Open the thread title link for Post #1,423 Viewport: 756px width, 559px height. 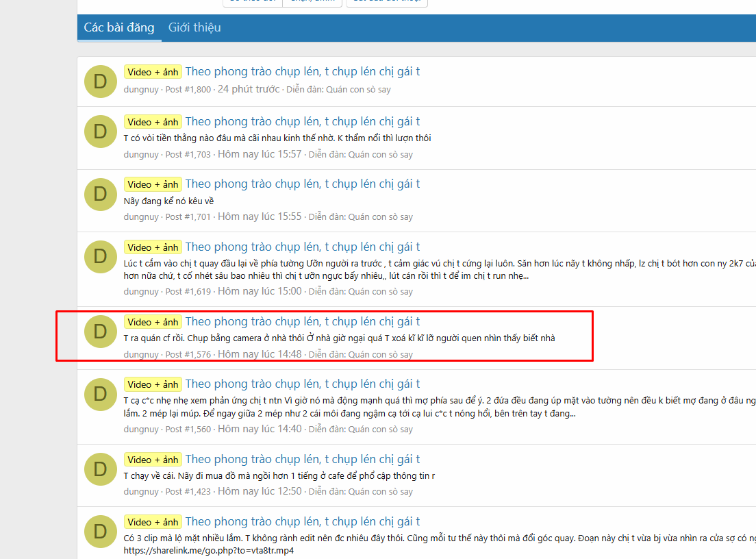(x=302, y=459)
